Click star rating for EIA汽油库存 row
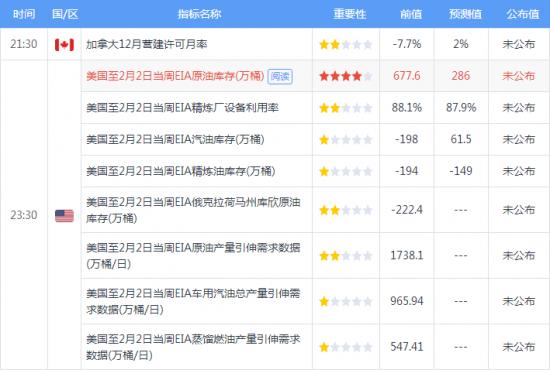 [x=346, y=140]
